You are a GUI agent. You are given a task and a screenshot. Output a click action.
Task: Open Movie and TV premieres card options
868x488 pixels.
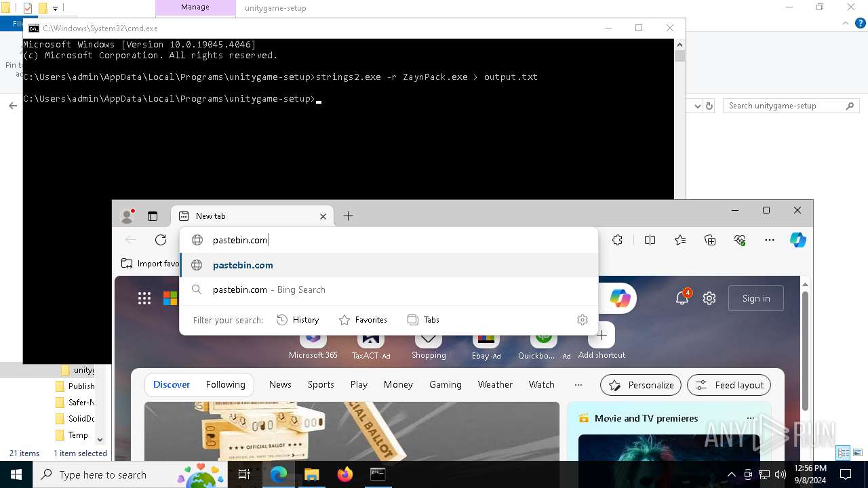[x=750, y=418]
